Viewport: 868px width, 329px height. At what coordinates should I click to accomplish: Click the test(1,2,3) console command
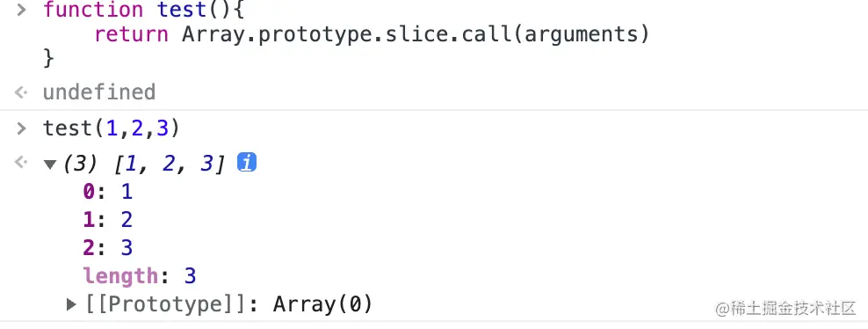pos(112,128)
